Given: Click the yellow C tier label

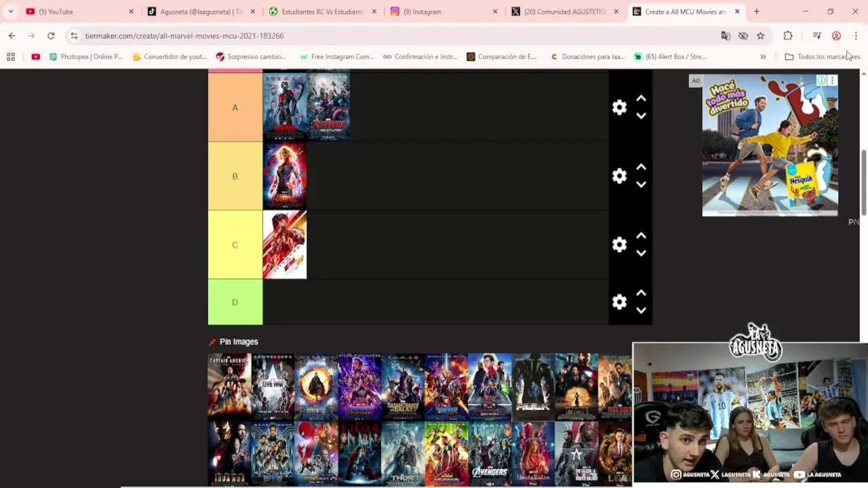Looking at the screenshot, I should pos(235,245).
